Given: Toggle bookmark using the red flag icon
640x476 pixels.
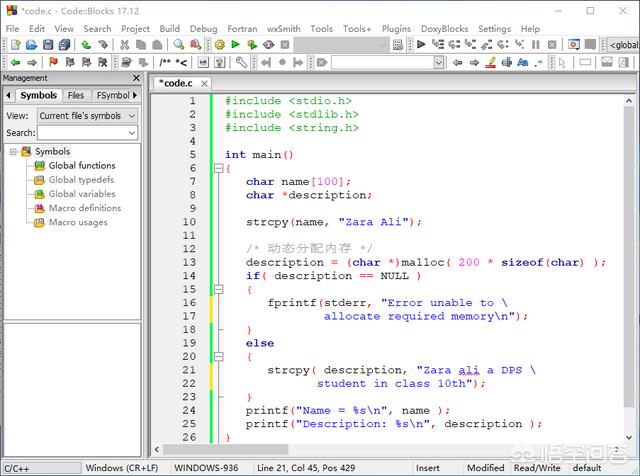Looking at the screenshot, I should point(53,62).
